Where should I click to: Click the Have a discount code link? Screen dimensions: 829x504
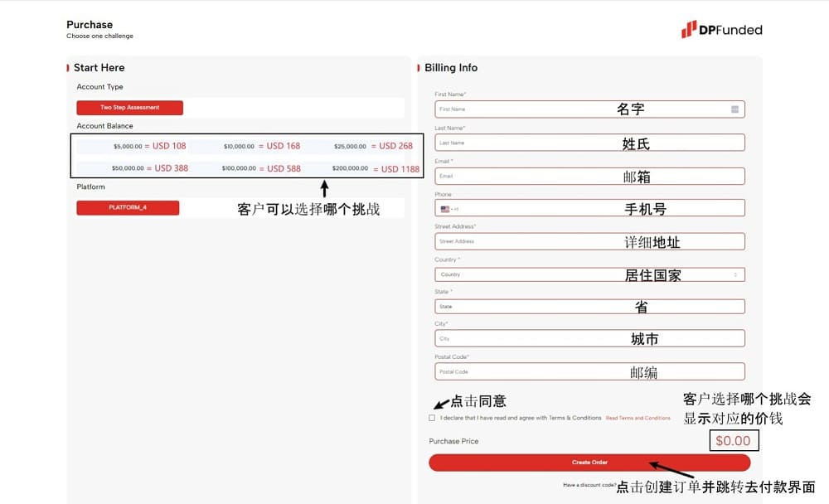tap(589, 485)
